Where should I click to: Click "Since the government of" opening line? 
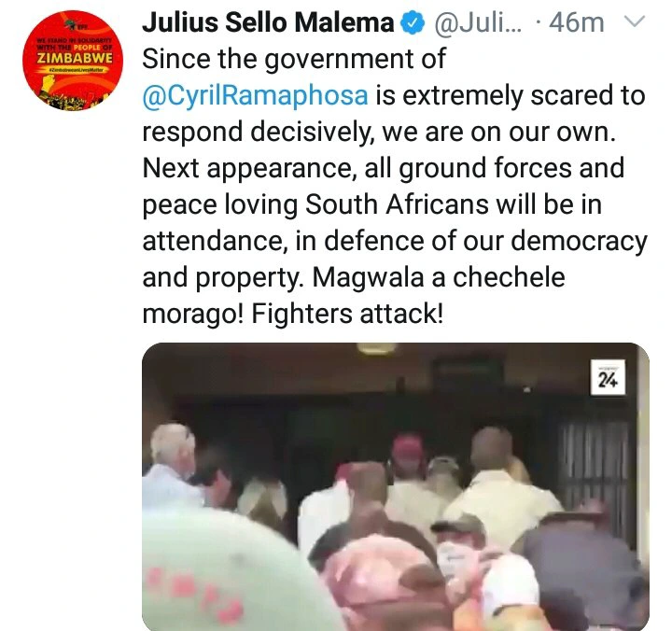(x=294, y=59)
